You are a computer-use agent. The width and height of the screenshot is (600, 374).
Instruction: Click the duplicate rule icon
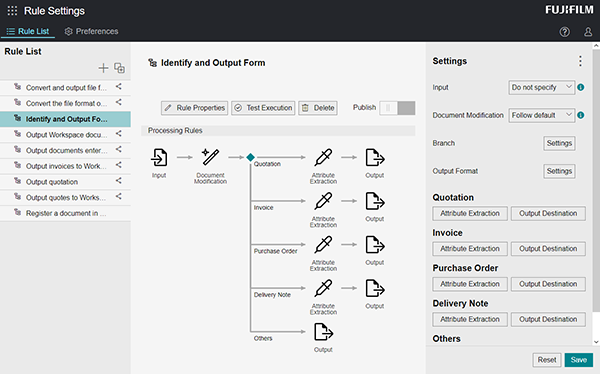[119, 68]
